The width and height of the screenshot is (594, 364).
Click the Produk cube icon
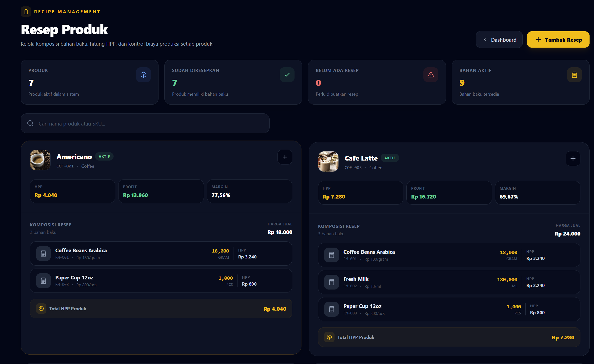tap(143, 75)
